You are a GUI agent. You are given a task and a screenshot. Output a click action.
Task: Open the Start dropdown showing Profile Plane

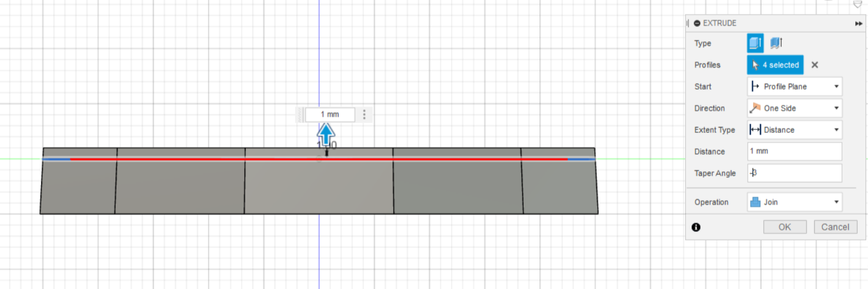pyautogui.click(x=795, y=87)
